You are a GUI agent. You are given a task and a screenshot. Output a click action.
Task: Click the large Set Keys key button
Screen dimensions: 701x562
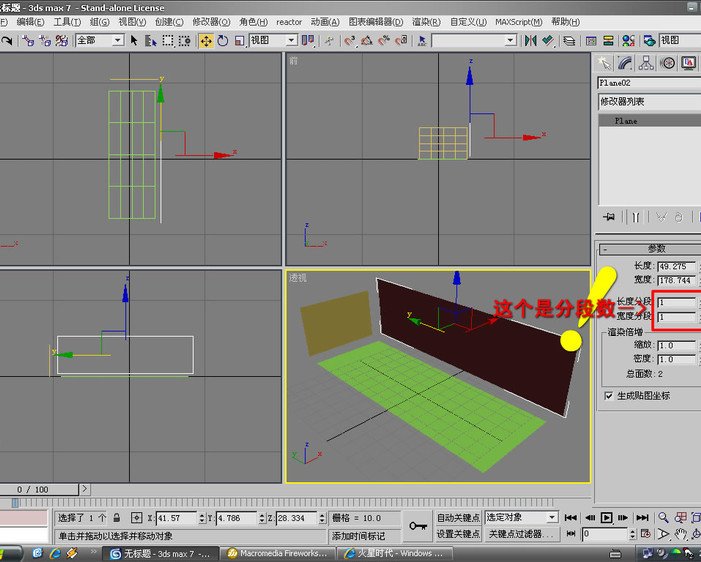418,526
